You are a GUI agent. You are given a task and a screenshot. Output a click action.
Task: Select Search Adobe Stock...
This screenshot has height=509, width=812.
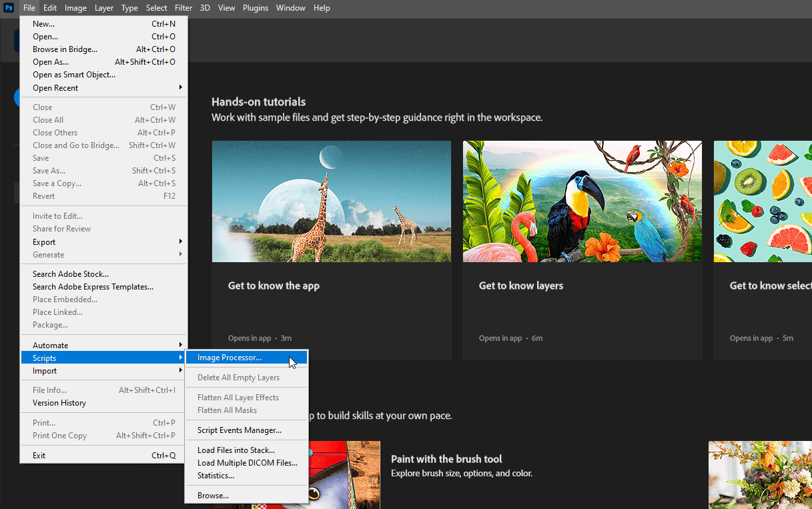tap(104, 274)
